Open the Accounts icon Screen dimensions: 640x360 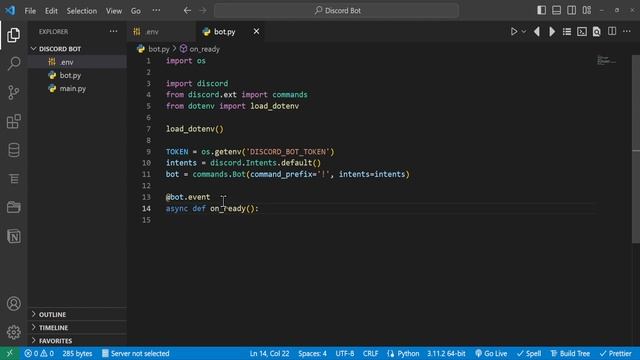(x=13, y=304)
